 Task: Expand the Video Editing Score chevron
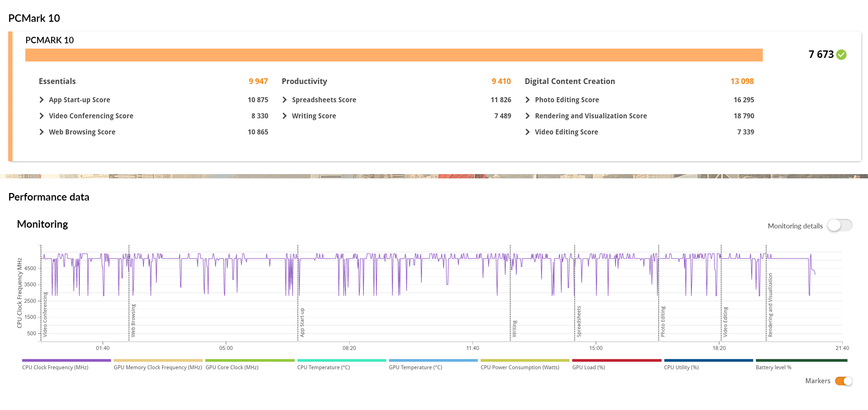[x=527, y=132]
